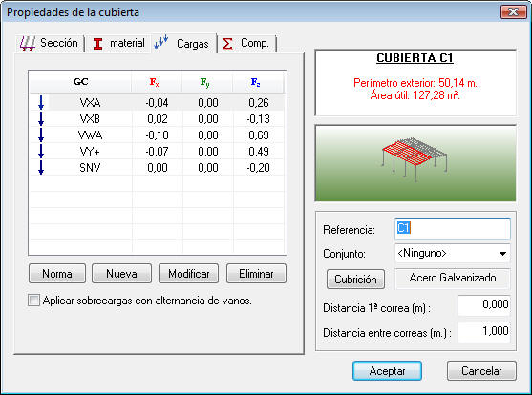
Task: Click the load arrow icon beside VWA
Action: (x=41, y=135)
